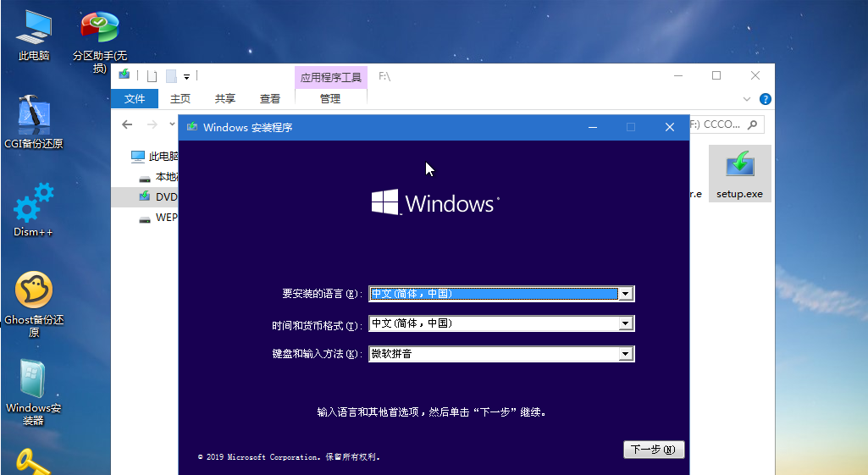
Task: Open Windows安装器 desktop shortcut
Action: click(x=34, y=392)
